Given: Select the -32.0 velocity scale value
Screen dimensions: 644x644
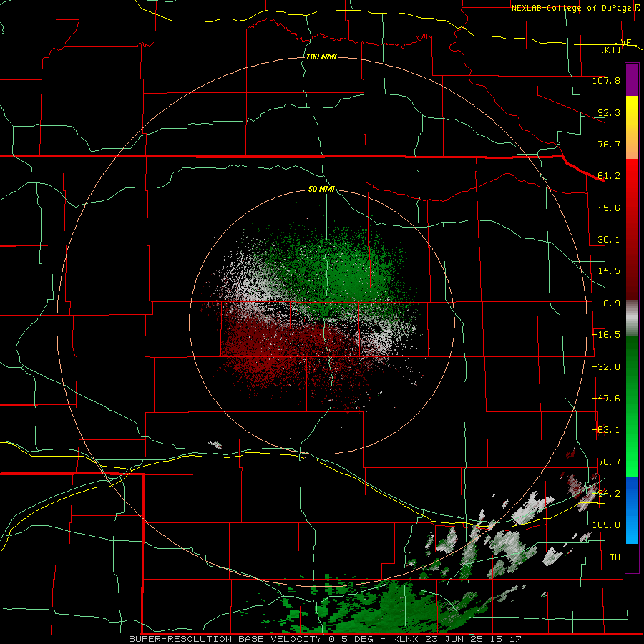Looking at the screenshot, I should click(x=606, y=367).
